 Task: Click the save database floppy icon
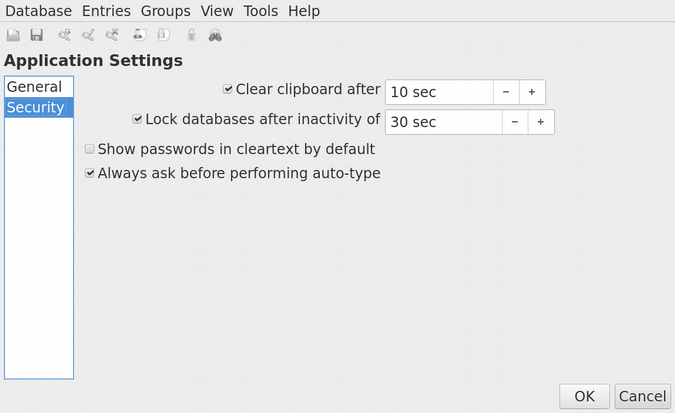pos(37,36)
